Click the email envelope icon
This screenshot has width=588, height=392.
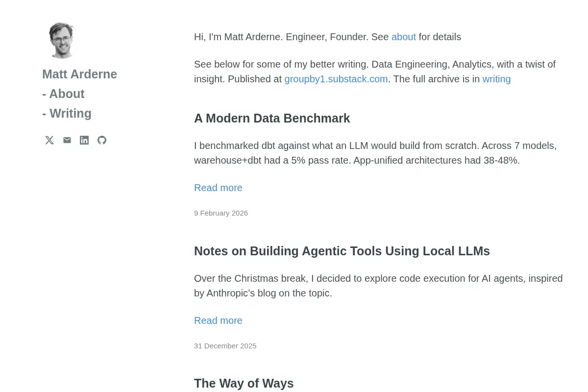(x=67, y=140)
